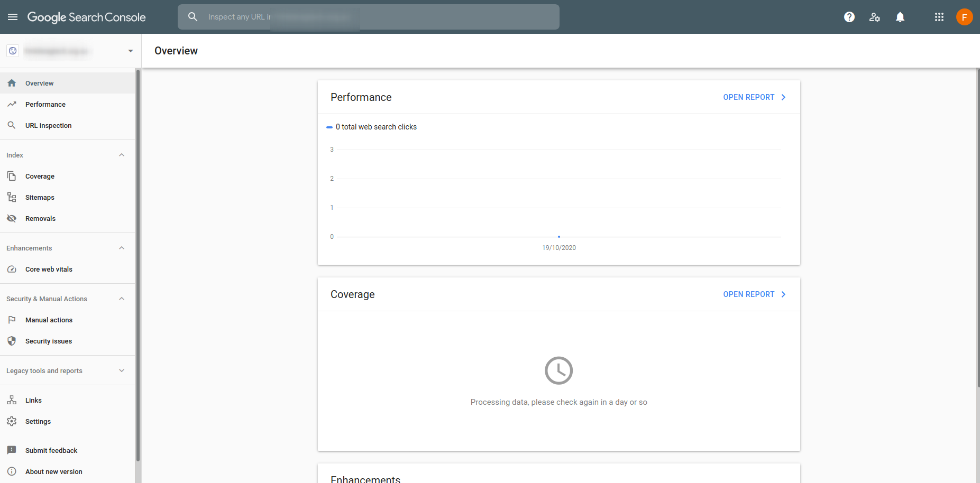Click the Links network icon
This screenshot has height=483, width=980.
(12, 400)
